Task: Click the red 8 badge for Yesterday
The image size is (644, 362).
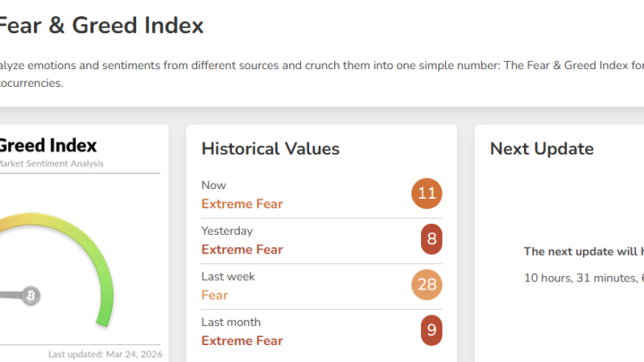Action: click(x=431, y=240)
